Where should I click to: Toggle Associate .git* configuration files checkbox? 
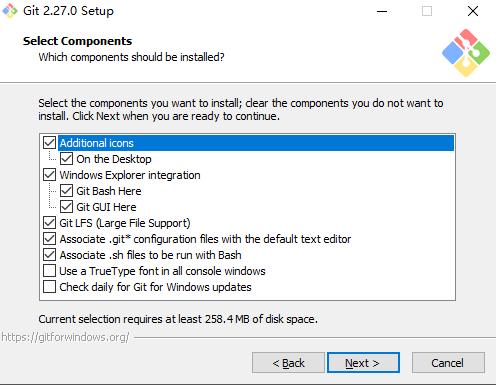pyautogui.click(x=49, y=239)
